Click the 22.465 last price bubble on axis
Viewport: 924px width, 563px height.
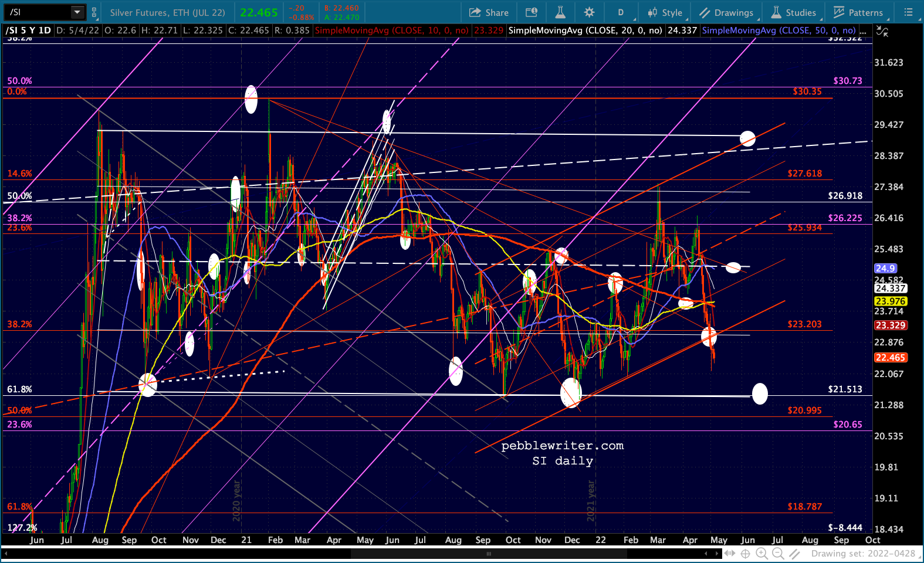(x=891, y=357)
